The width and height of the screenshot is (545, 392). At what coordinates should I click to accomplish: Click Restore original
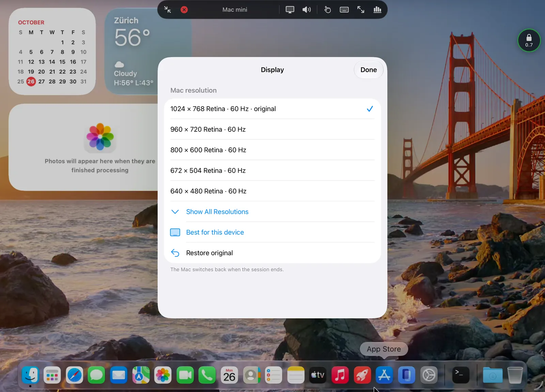click(272, 253)
